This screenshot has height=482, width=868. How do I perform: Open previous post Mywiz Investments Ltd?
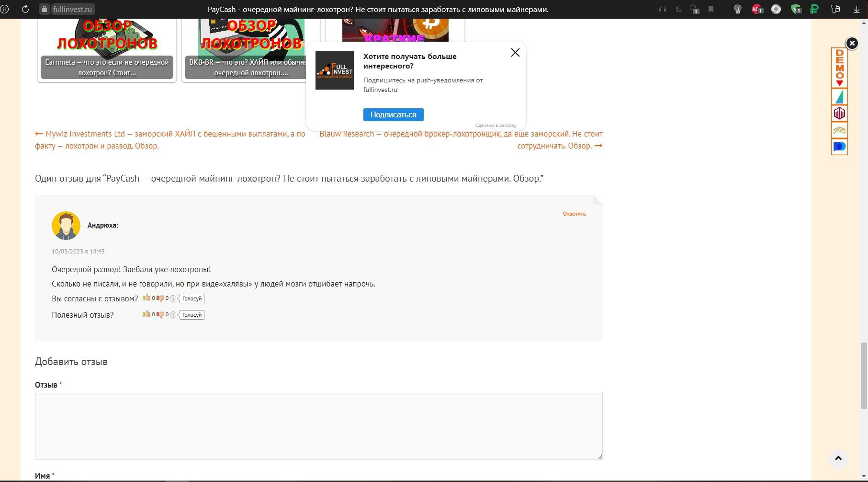coord(170,140)
